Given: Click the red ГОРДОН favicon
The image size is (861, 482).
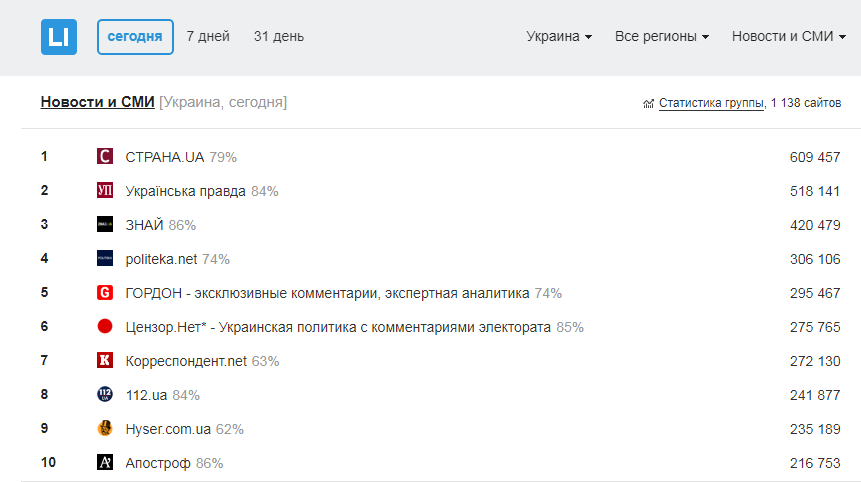Looking at the screenshot, I should [x=105, y=293].
